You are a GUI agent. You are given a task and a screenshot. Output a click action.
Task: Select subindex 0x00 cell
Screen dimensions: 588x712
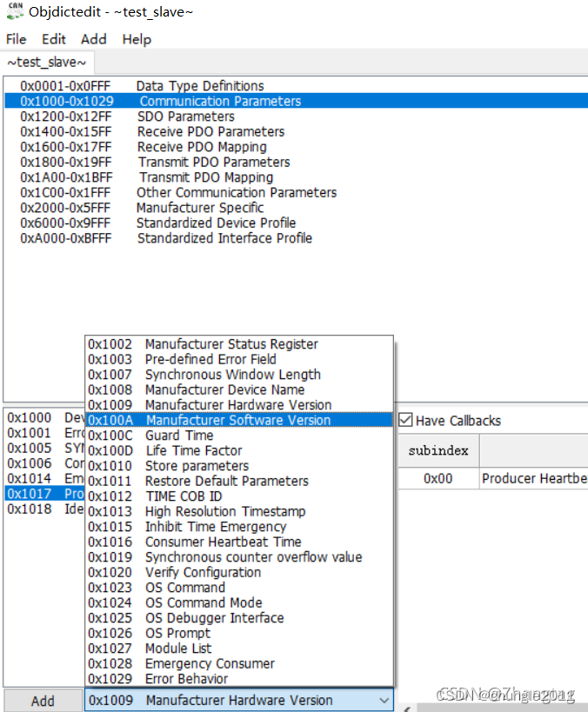[x=438, y=479]
